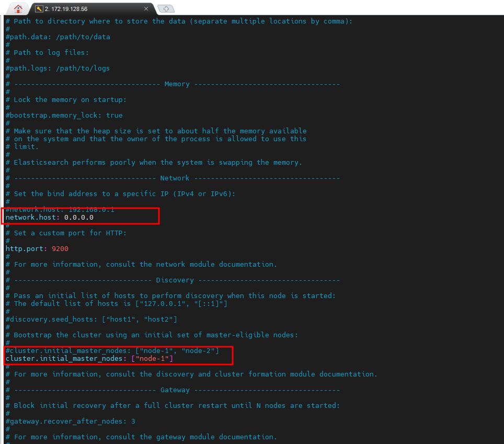This screenshot has width=504, height=444.
Task: Place cursor on "#bootstrap.memory_lock: true" line
Action: pos(63,115)
